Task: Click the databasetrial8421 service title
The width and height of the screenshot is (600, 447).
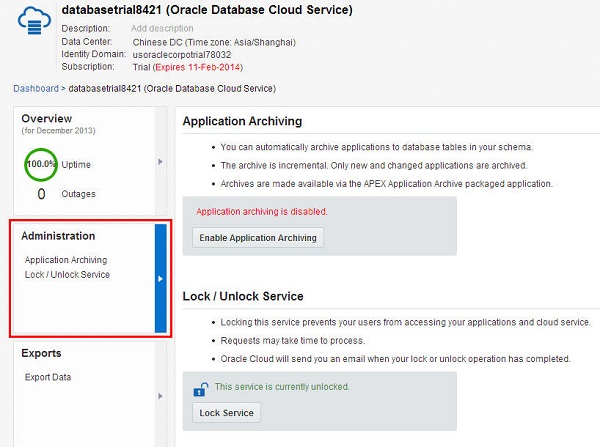Action: pyautogui.click(x=207, y=10)
